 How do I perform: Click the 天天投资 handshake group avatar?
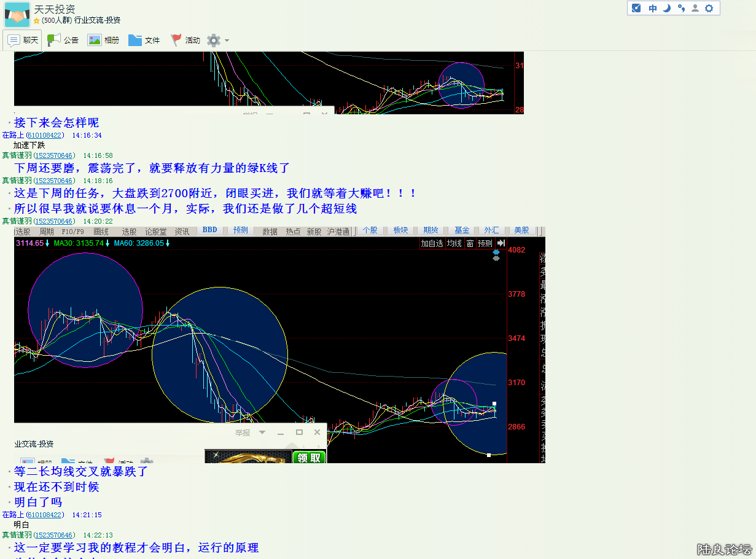17,15
